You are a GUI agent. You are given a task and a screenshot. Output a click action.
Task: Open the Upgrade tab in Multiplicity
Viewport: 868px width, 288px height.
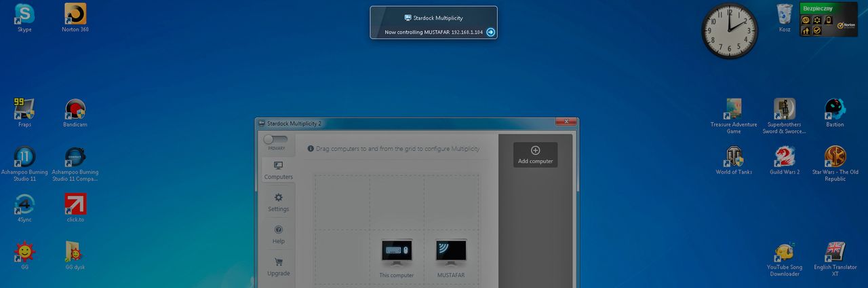[x=278, y=267]
